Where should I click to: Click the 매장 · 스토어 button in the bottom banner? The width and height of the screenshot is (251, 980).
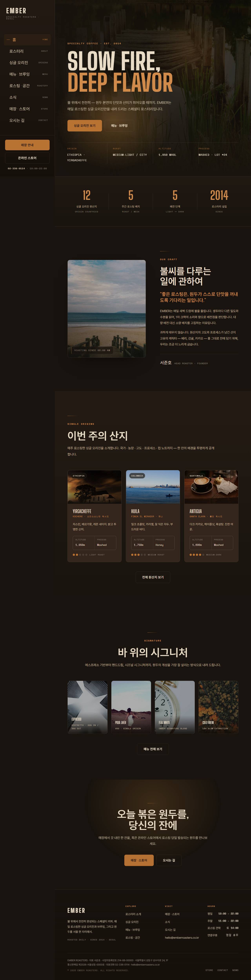tap(139, 860)
